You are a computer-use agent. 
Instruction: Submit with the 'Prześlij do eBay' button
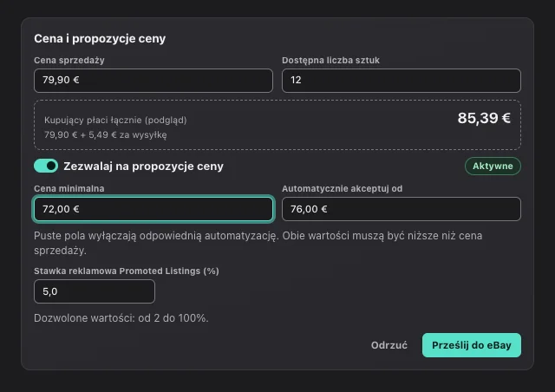point(472,345)
